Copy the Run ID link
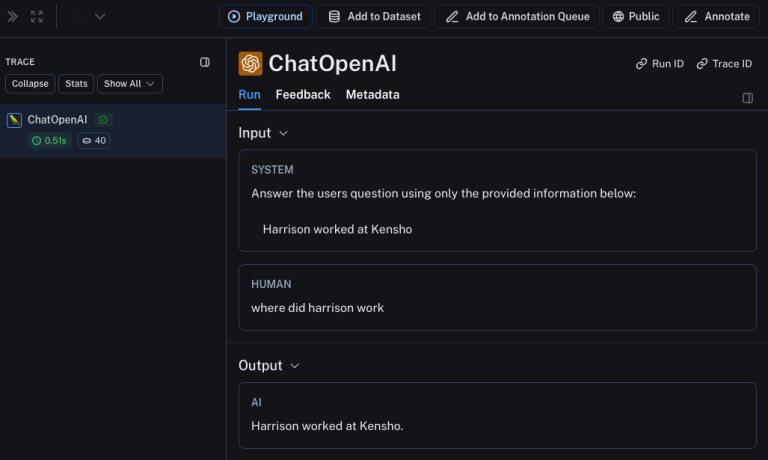 pos(659,64)
